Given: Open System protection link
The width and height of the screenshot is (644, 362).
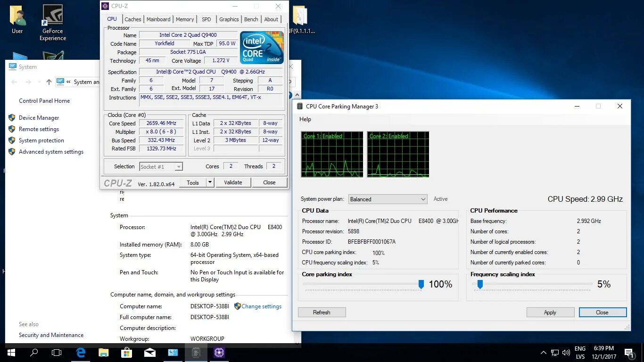Looking at the screenshot, I should 41,140.
